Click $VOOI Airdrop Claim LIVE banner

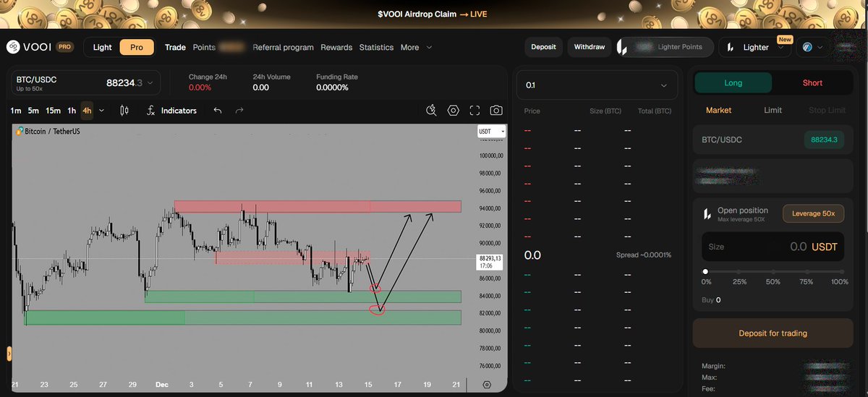click(x=433, y=14)
